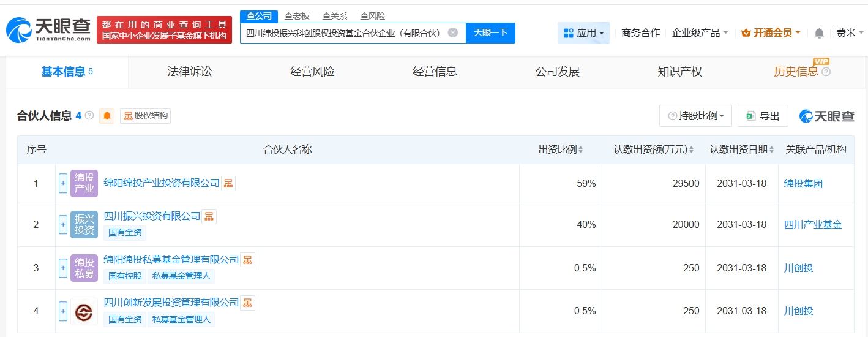Clear the search box with X icon
This screenshot has height=337, width=868.
(452, 32)
